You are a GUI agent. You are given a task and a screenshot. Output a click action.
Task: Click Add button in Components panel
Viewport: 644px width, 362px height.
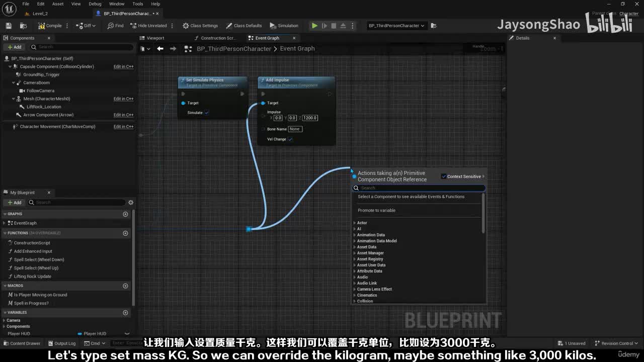click(x=14, y=47)
